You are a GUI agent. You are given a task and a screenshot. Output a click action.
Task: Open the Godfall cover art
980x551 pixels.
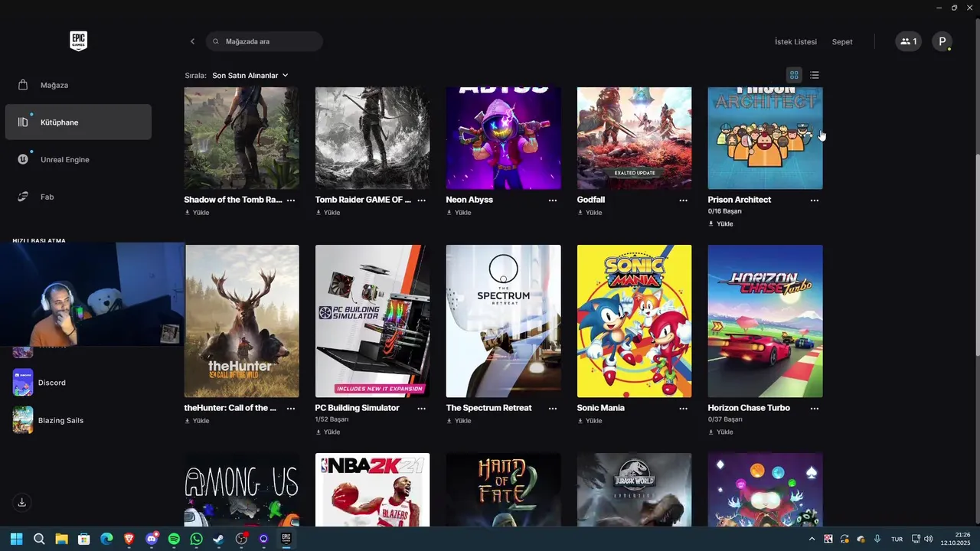634,138
